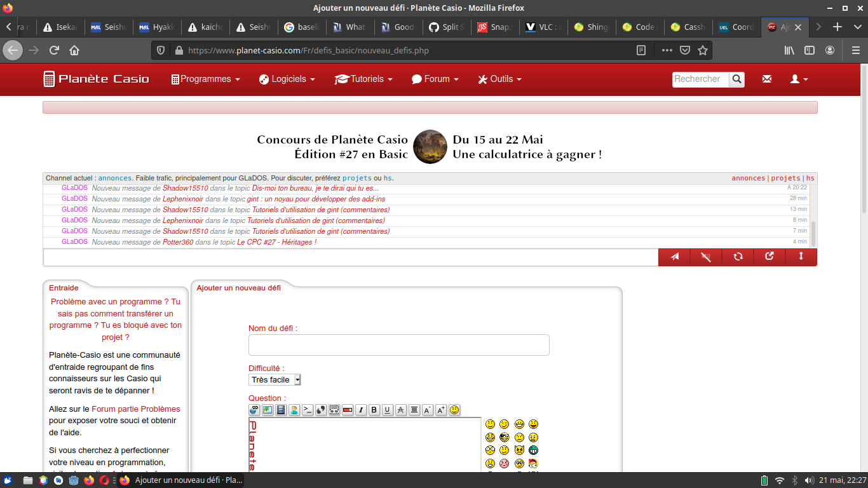Expand the Outils menu
Viewport: 868px width, 488px height.
point(499,79)
